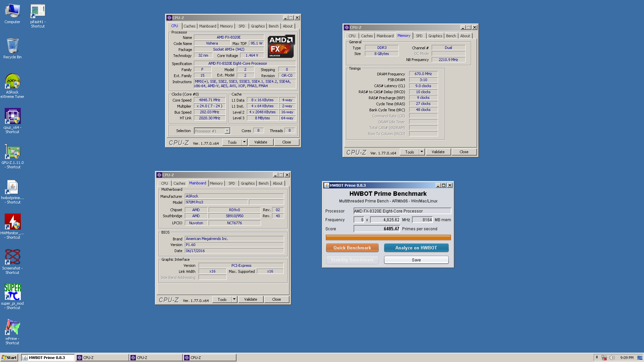Select second CPU-Z taskbar button

[156, 358]
